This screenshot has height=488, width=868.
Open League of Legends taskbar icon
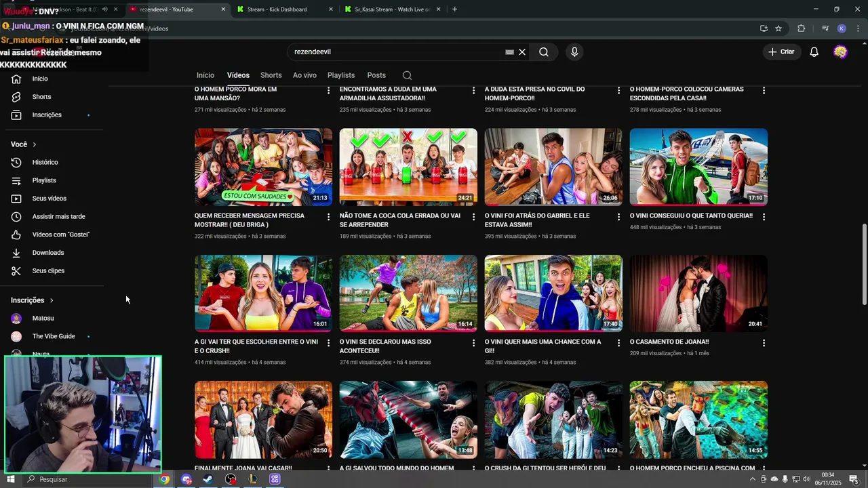pos(253,479)
